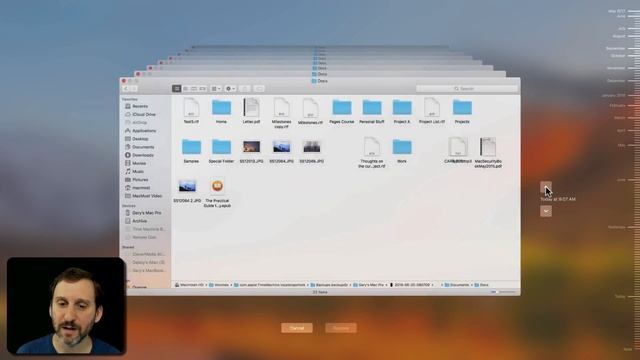Jump to Today on the backup timeline
The width and height of the screenshot is (640, 360).
[x=620, y=296]
